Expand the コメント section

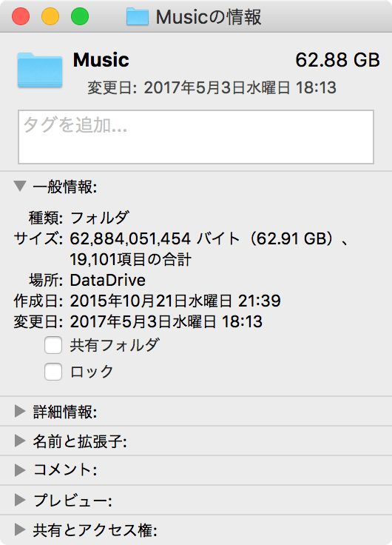(x=20, y=470)
